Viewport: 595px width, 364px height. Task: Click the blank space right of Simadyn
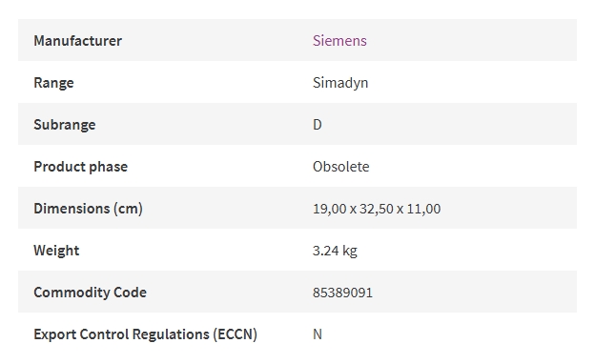pos(472,82)
